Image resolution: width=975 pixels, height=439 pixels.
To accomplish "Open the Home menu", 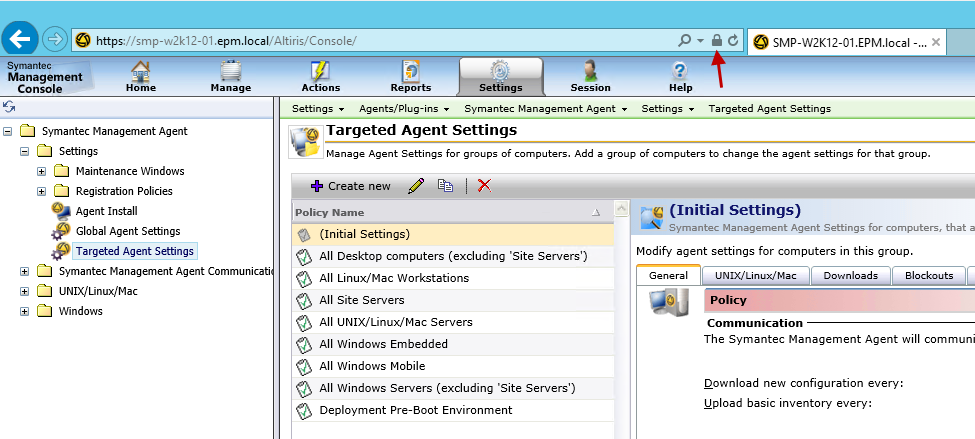I will (x=141, y=77).
